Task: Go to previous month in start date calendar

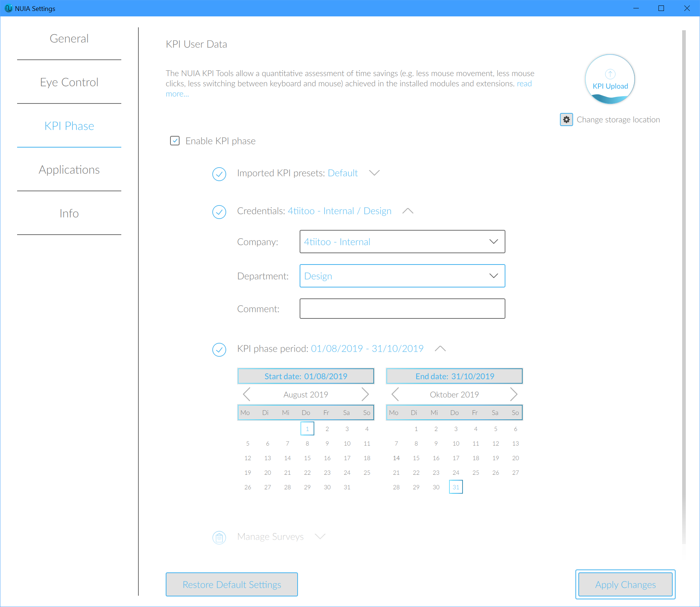Action: 247,394
